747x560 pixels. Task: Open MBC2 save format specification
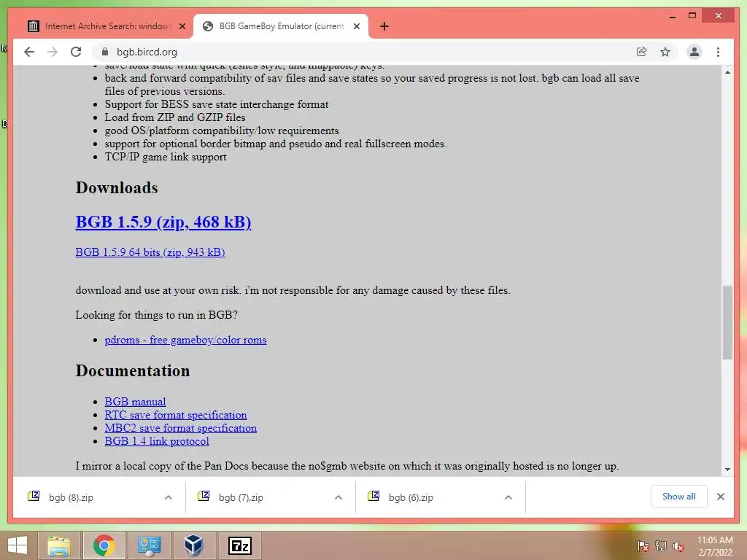tap(181, 428)
